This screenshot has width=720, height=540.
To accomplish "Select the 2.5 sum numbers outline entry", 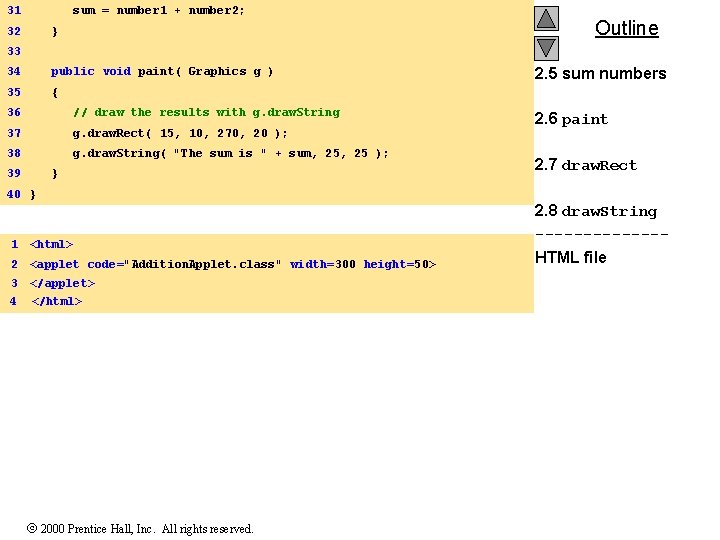I will tap(600, 73).
